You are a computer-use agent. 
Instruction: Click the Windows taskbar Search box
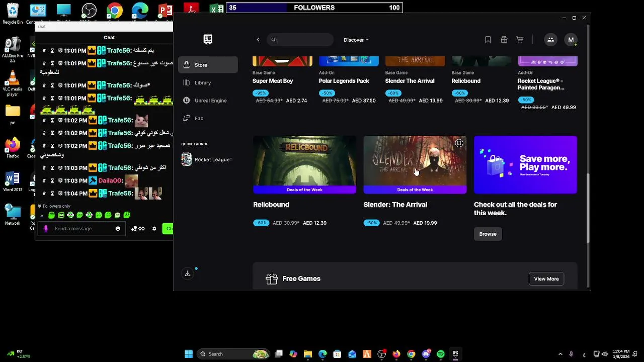(x=233, y=354)
